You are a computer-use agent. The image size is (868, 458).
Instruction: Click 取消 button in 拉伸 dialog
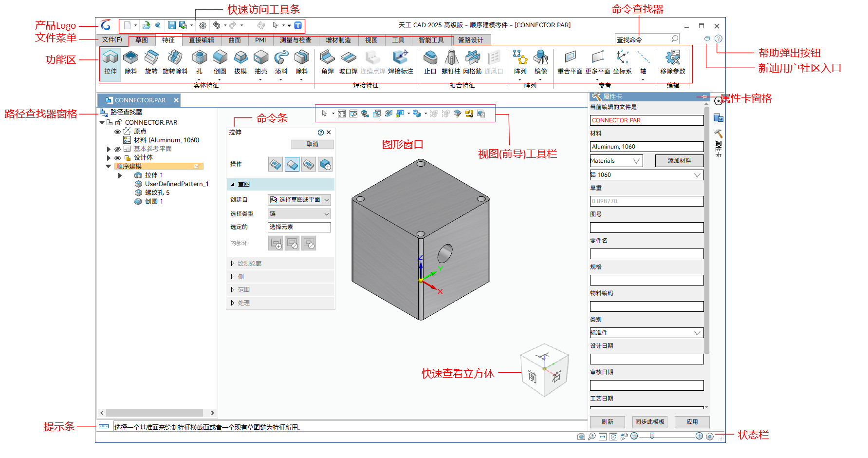tap(313, 144)
